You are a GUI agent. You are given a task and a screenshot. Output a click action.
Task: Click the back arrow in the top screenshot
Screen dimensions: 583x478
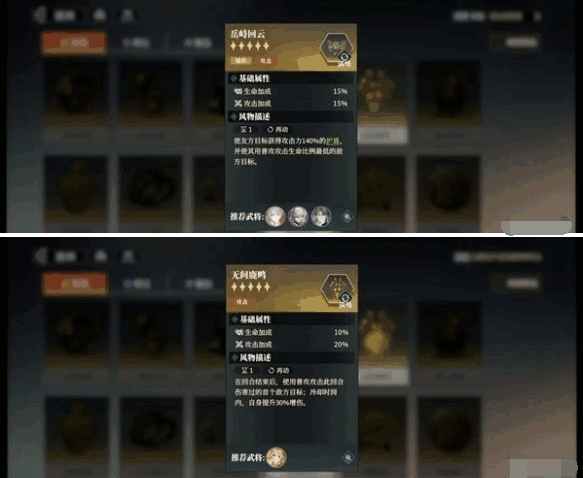coord(40,15)
